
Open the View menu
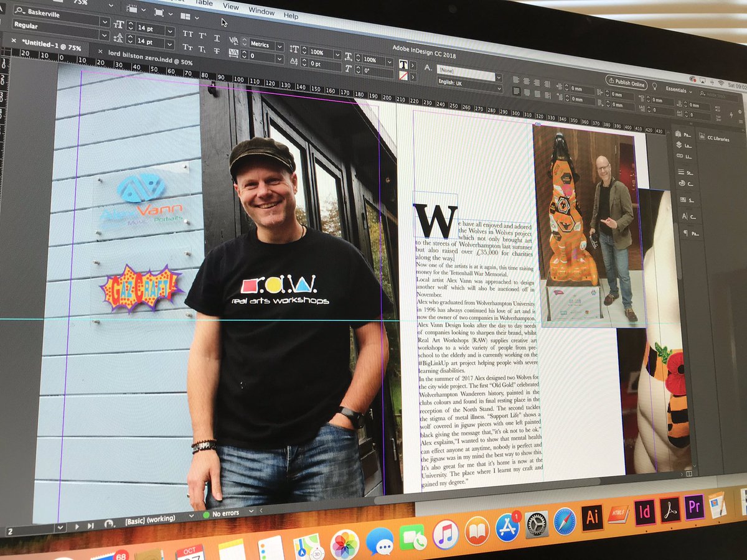(x=231, y=6)
